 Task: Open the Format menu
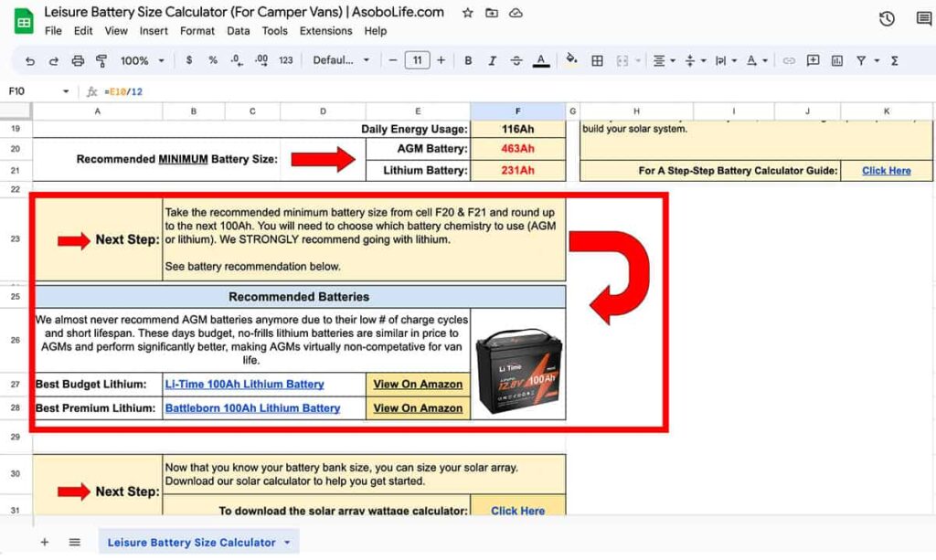pos(197,31)
